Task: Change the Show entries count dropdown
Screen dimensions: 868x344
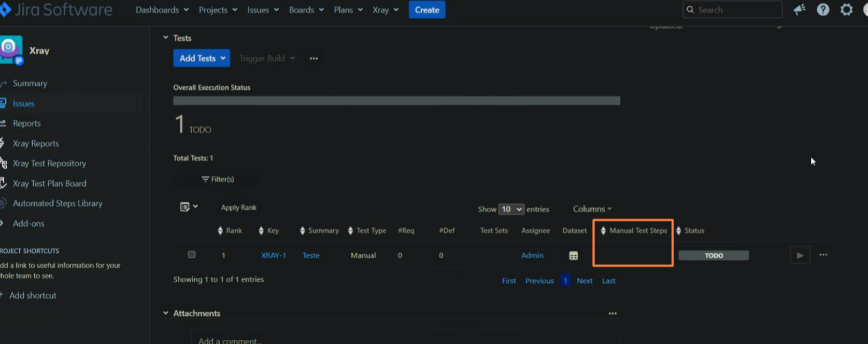Action: click(x=511, y=209)
